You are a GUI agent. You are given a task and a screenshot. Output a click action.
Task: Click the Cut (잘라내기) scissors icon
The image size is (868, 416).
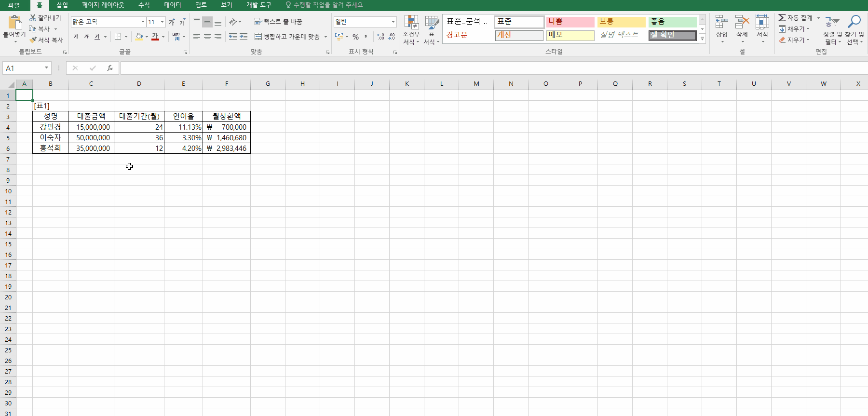click(x=33, y=17)
